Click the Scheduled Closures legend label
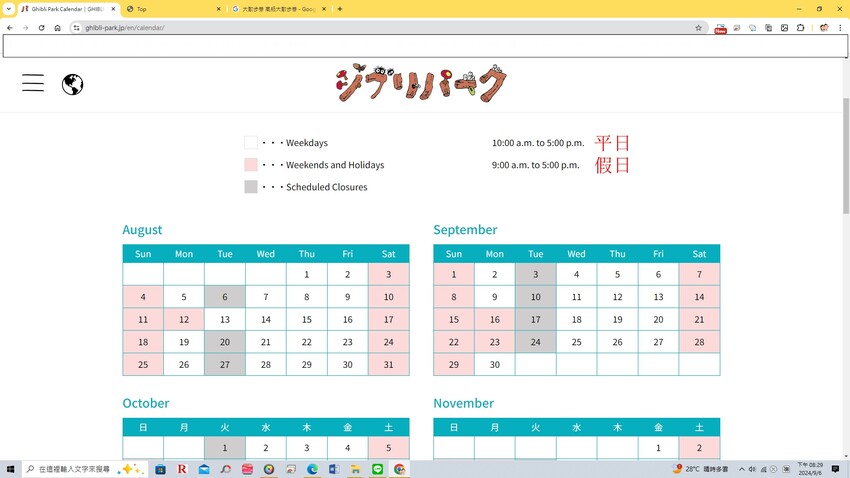Viewport: 850px width, 478px height. pos(327,187)
